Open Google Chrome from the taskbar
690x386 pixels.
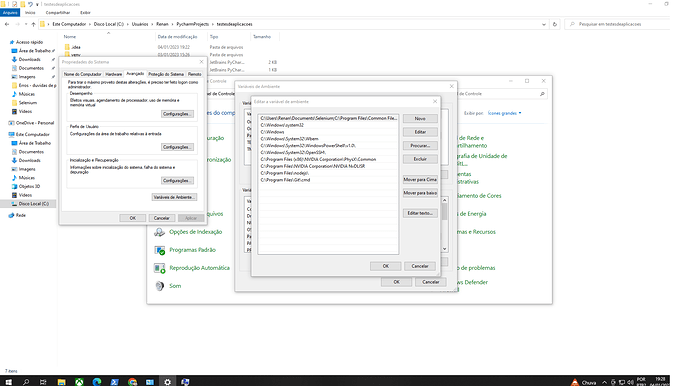(132, 382)
